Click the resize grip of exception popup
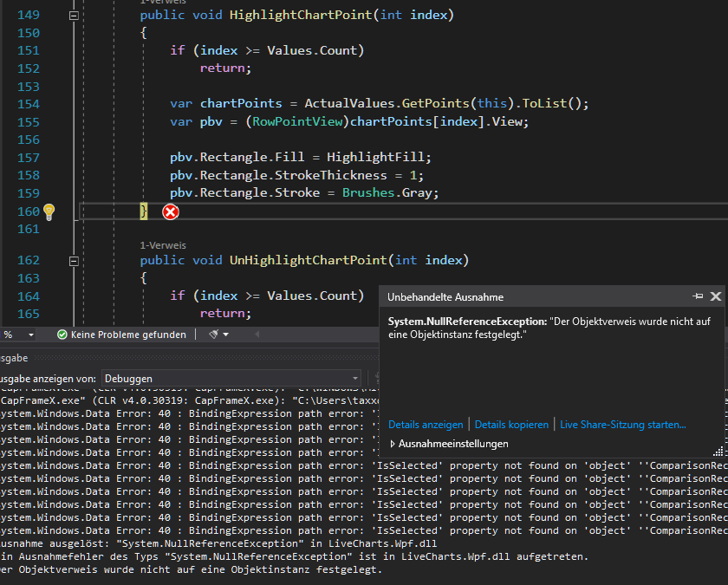The image size is (728, 585). (718, 452)
